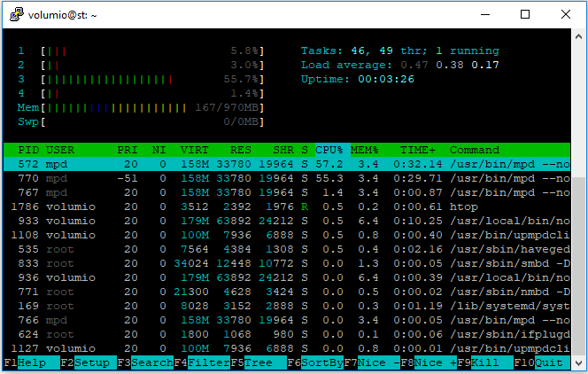Click F7 Nice minus to raise priority
Viewport: 588px width, 374px height.
[372, 362]
